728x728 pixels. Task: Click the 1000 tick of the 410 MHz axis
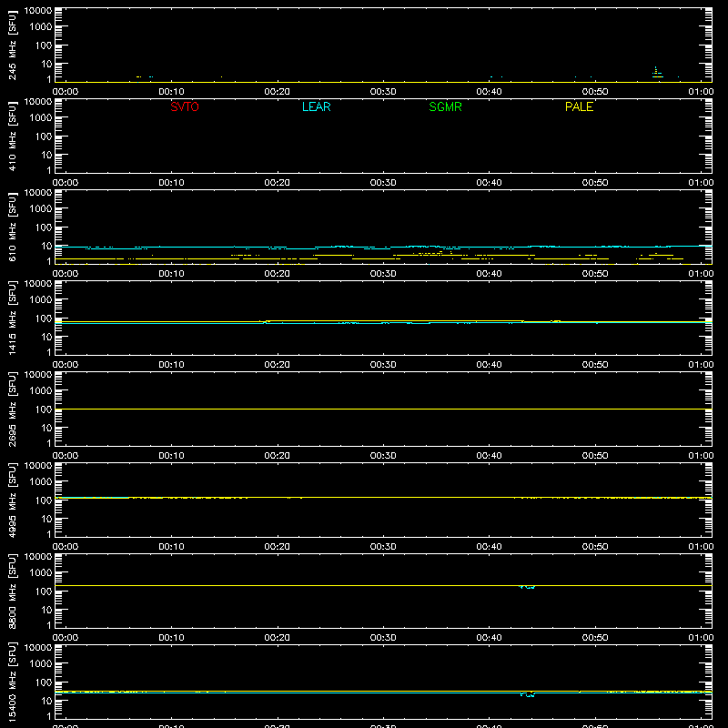(41, 118)
